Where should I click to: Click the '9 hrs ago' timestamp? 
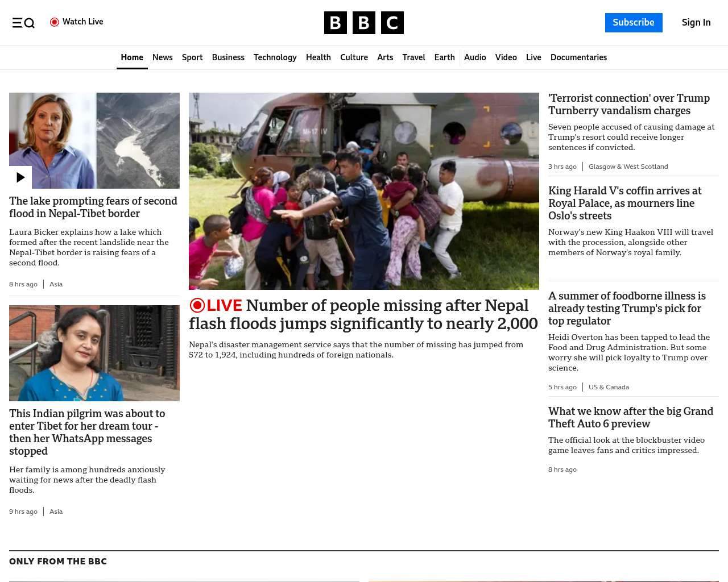[x=23, y=512]
